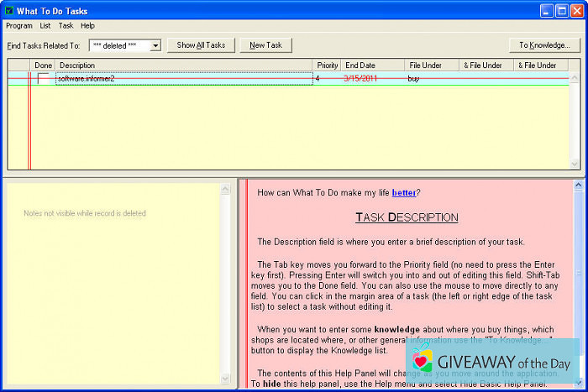This screenshot has height=392, width=588.
Task: Click the What To Do title bar icon
Action: tap(8, 11)
